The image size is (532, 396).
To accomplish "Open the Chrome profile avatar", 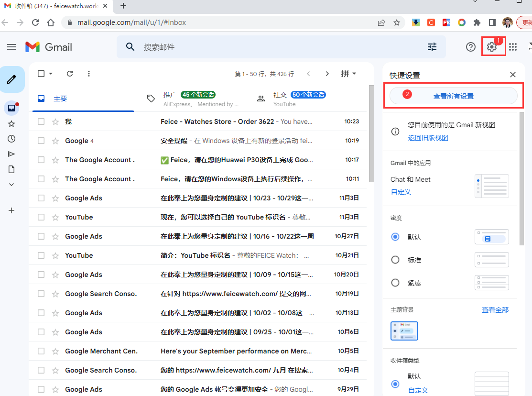I will [x=507, y=22].
